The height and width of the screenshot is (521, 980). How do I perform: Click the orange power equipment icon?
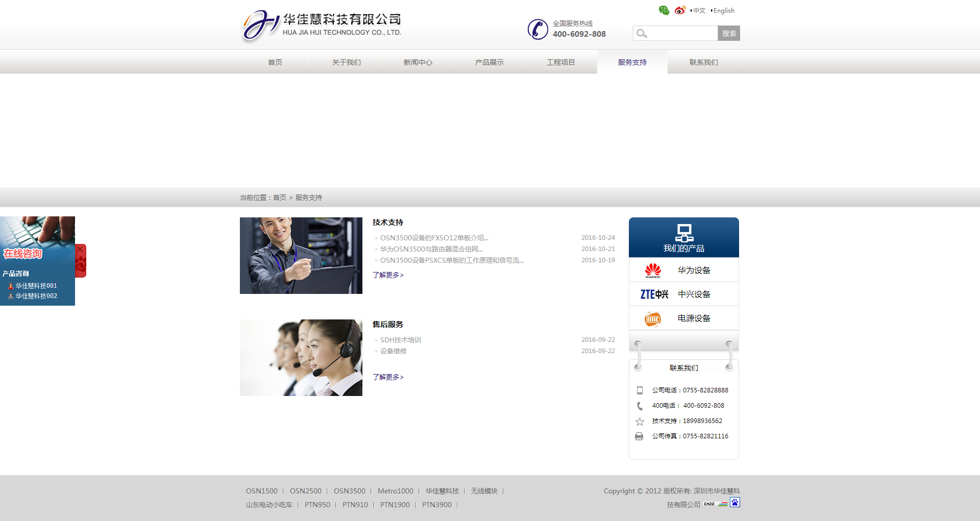click(652, 319)
